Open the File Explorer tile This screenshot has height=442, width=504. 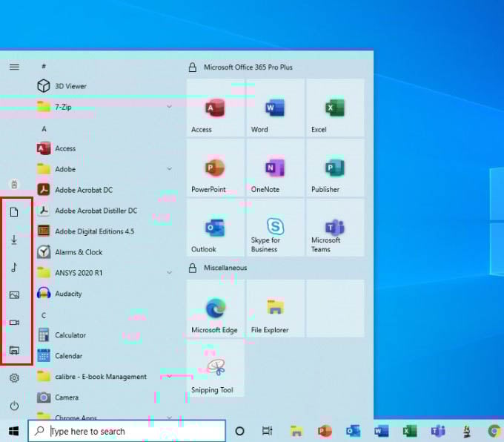(x=276, y=309)
